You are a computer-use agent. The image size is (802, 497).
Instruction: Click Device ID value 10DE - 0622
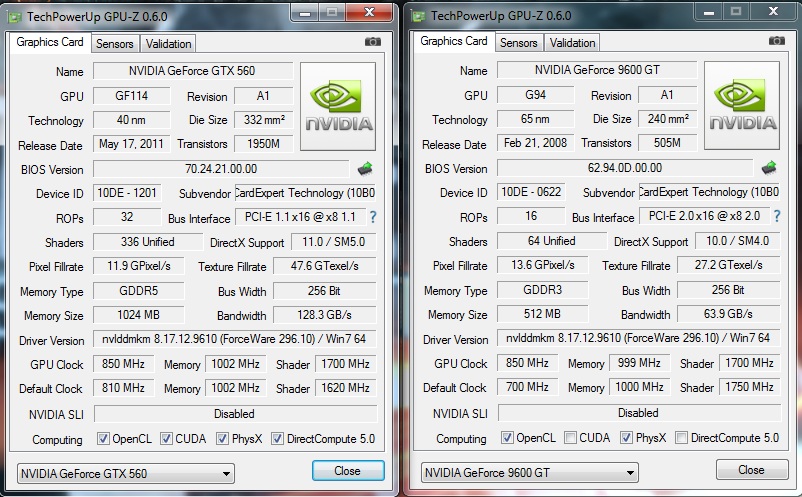[531, 192]
